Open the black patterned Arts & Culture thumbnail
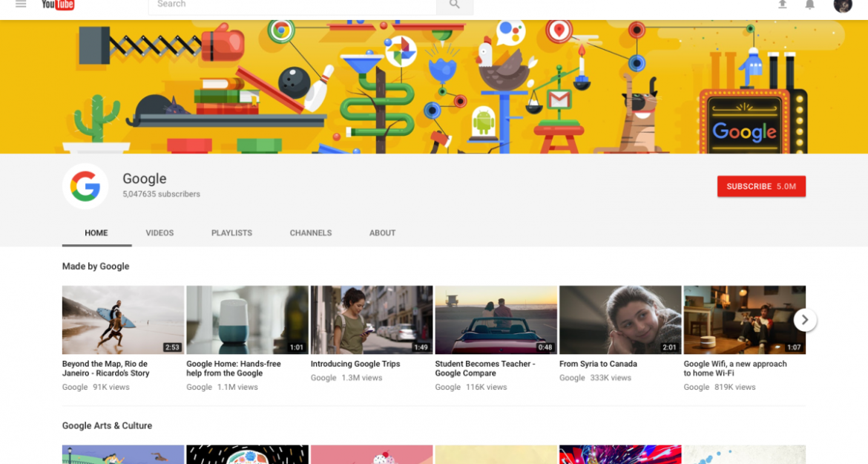The height and width of the screenshot is (464, 868). [248, 454]
